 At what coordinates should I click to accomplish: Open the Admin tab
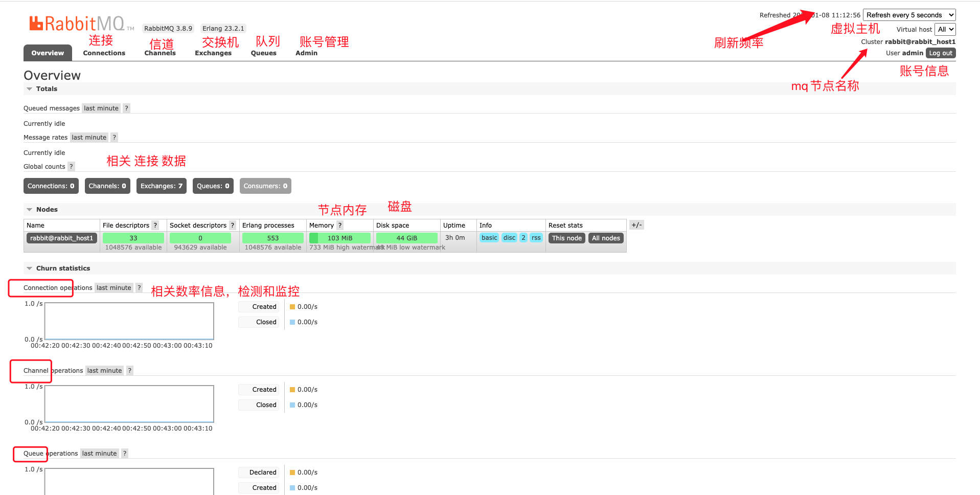click(x=306, y=53)
